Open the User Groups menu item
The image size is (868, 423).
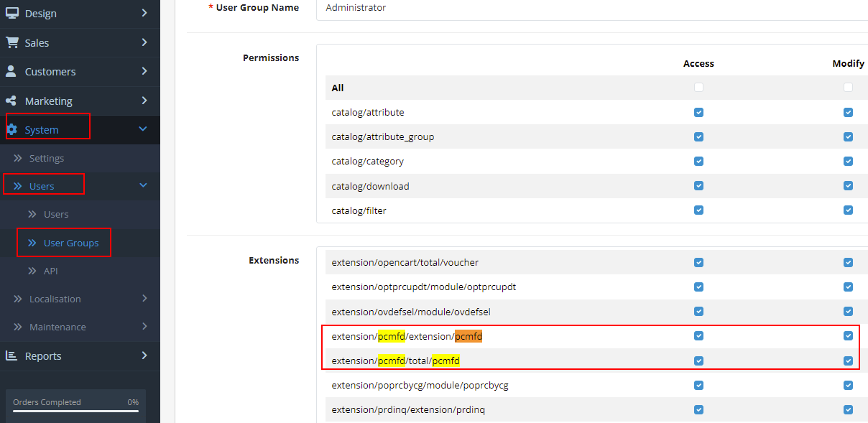tap(71, 243)
